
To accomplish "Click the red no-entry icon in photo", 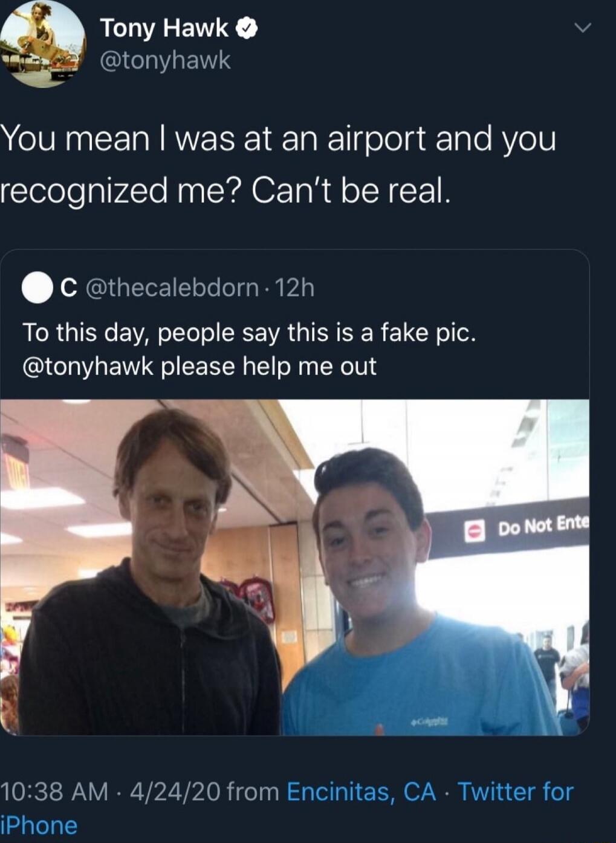I will point(475,530).
